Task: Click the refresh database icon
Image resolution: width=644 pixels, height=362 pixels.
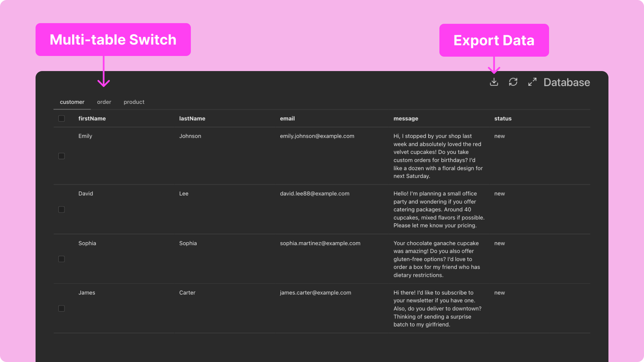Action: point(513,82)
